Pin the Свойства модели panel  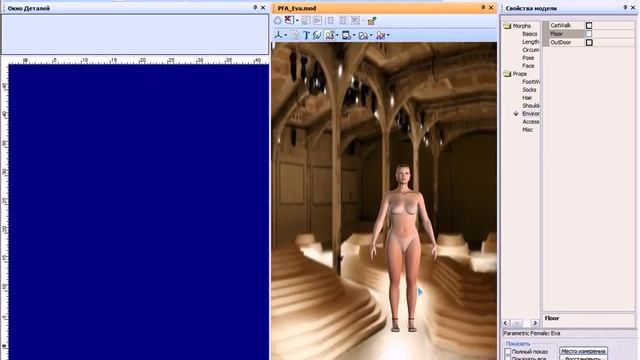(x=625, y=8)
